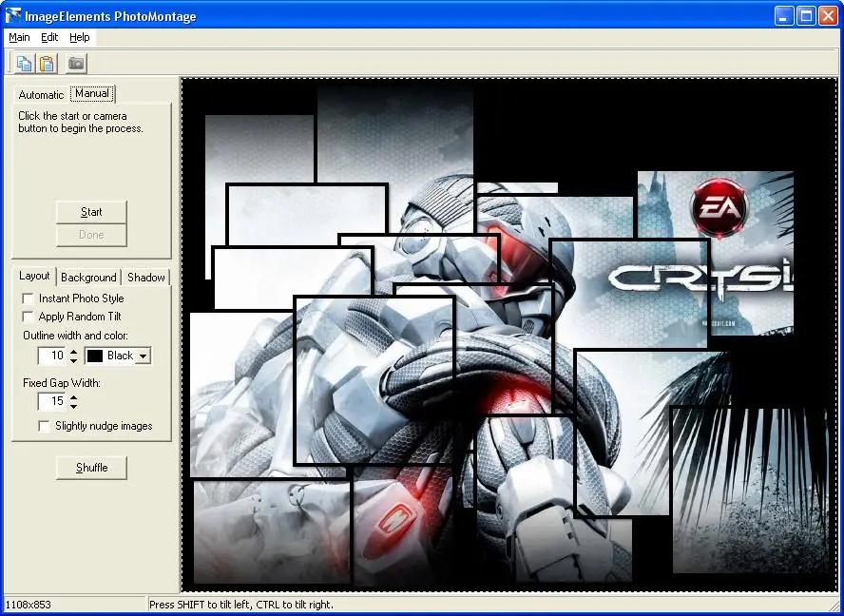Click the 'Fixed Gap Width:' label

click(62, 383)
